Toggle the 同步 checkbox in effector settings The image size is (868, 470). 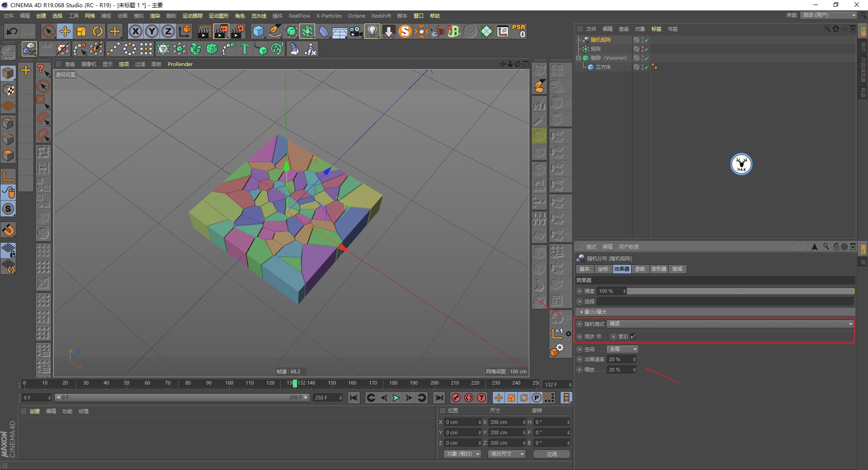click(599, 336)
